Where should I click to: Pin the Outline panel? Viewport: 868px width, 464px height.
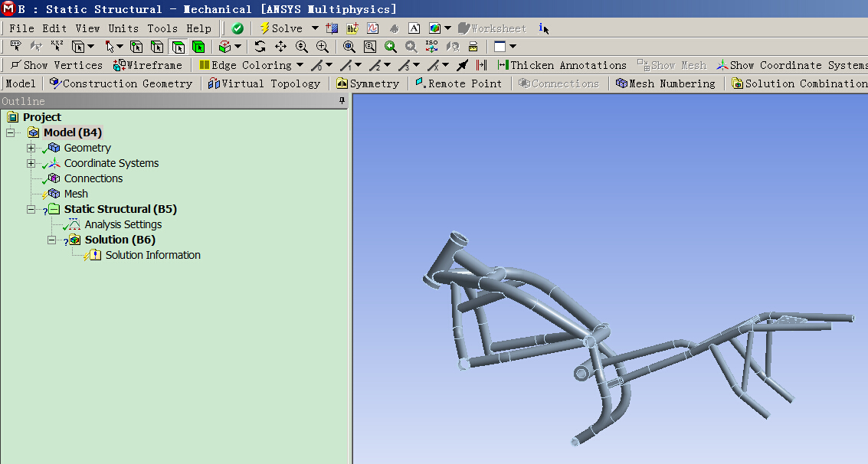pyautogui.click(x=342, y=100)
